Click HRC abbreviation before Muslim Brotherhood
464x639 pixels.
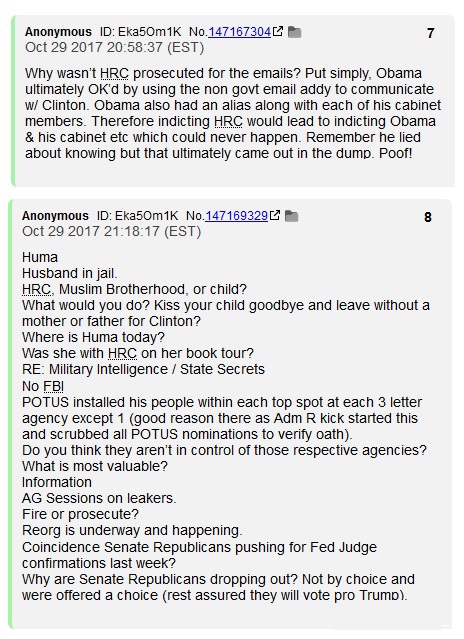click(36, 289)
